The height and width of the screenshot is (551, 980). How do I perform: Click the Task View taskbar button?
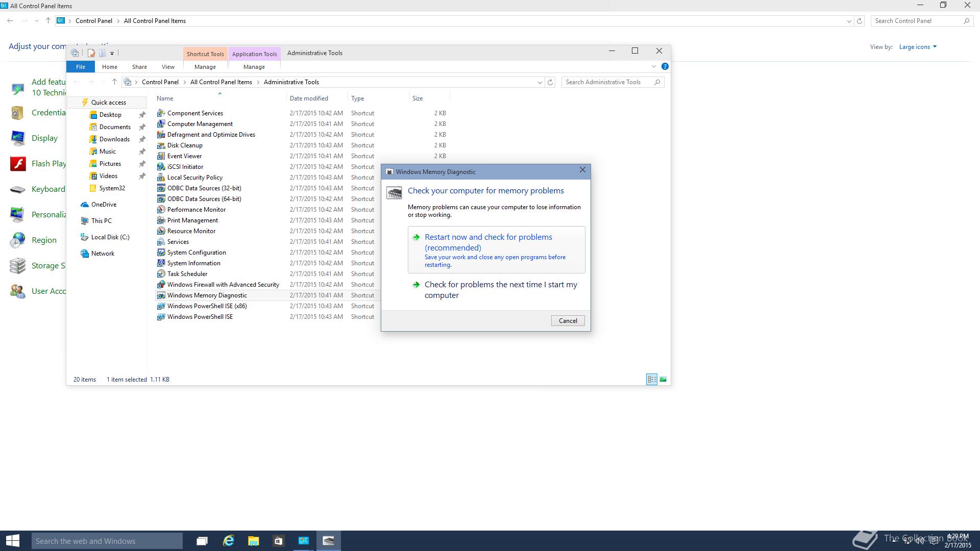(x=202, y=541)
